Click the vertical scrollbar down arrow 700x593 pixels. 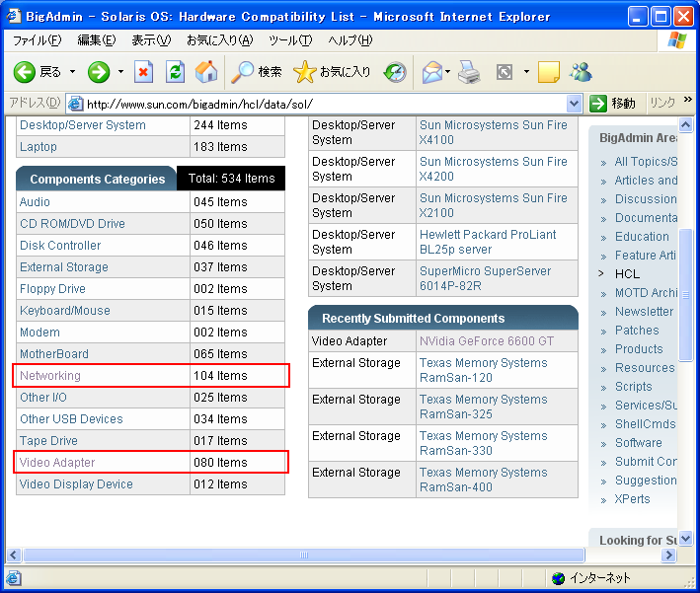[x=686, y=538]
